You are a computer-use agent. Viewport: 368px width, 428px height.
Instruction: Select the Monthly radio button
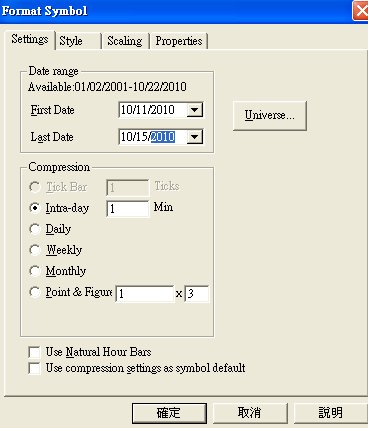click(35, 271)
